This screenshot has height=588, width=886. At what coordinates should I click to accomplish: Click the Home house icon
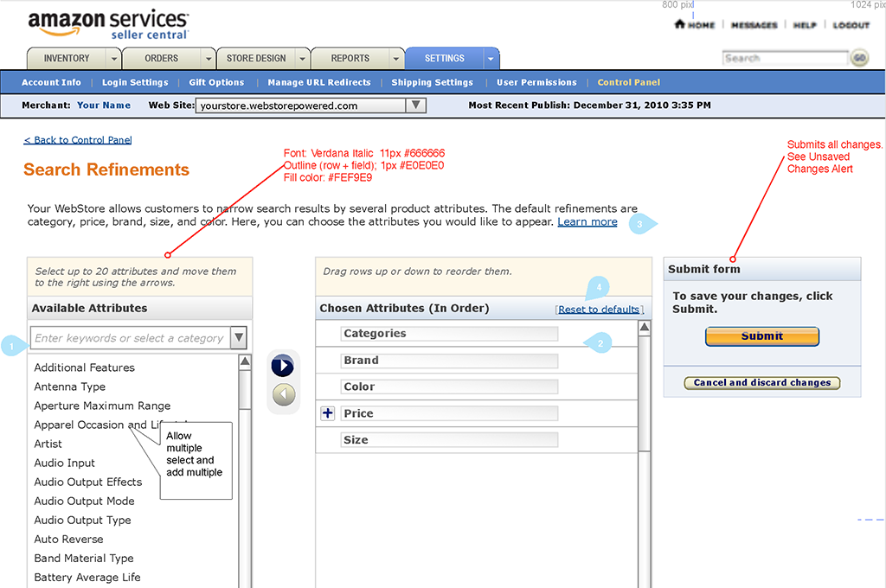[680, 23]
